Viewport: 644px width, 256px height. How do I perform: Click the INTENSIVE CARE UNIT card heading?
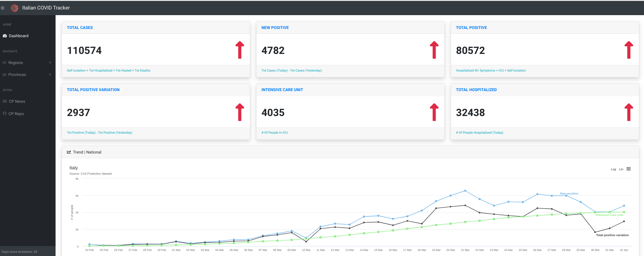[282, 90]
